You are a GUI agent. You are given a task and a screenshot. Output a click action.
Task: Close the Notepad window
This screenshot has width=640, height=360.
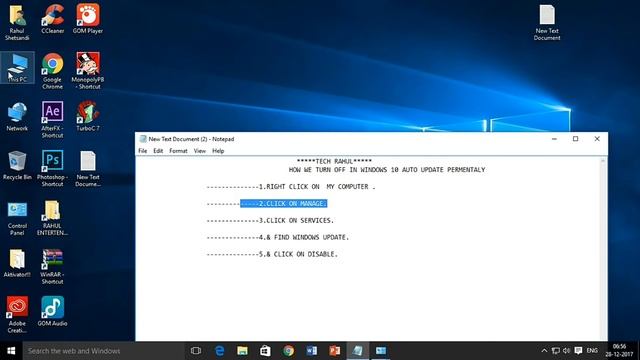(597, 139)
